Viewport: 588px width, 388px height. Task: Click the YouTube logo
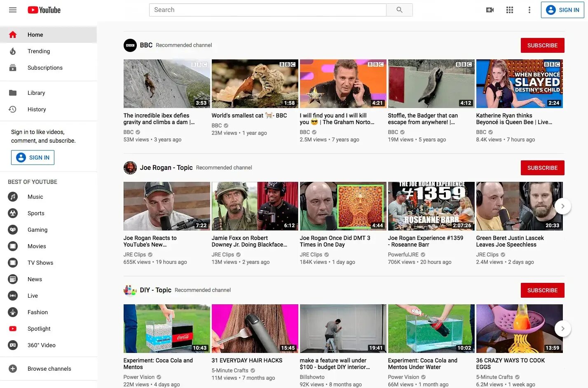[44, 10]
